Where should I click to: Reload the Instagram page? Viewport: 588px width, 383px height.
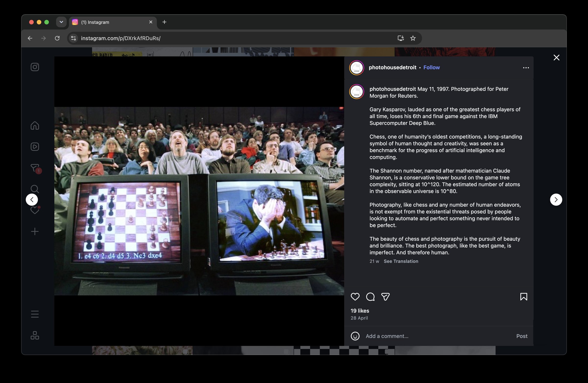tap(57, 38)
